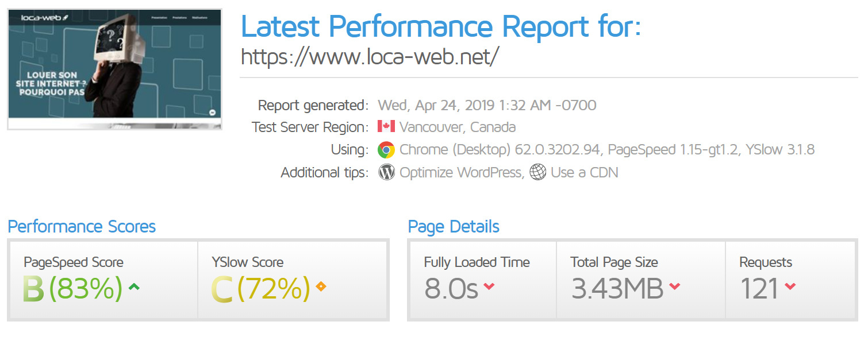Click the Fully Loaded Time value 8.0s
868x337 pixels.
451,289
